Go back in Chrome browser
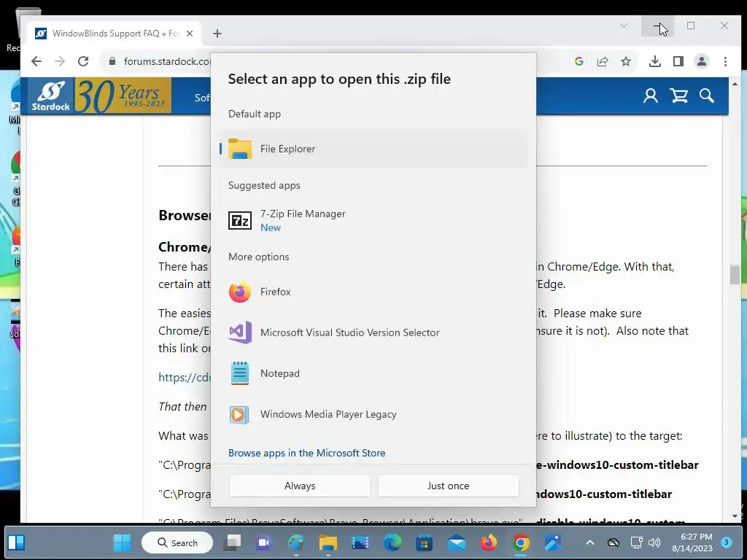 click(36, 61)
